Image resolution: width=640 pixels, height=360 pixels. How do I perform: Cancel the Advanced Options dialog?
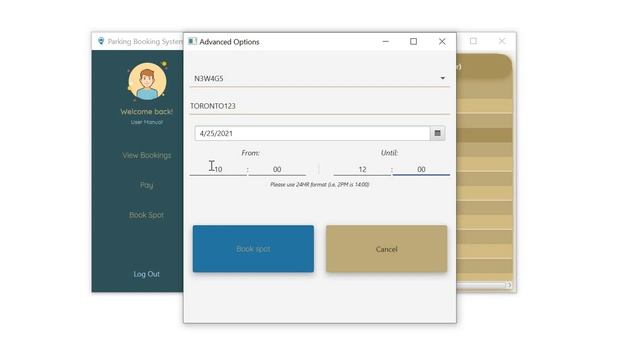pos(387,249)
